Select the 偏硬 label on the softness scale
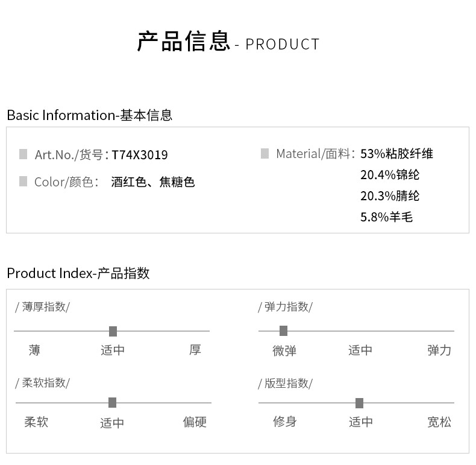 click(x=195, y=422)
